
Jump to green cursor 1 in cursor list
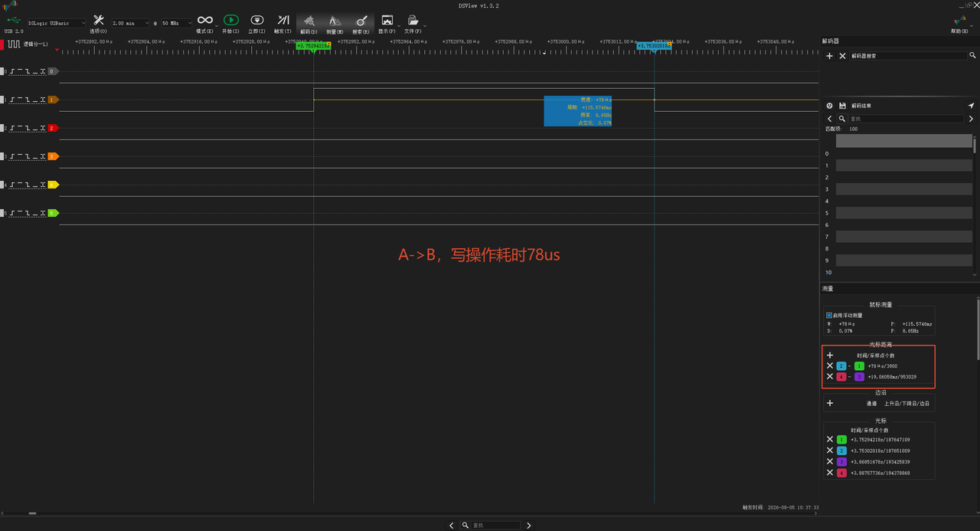pyautogui.click(x=841, y=440)
